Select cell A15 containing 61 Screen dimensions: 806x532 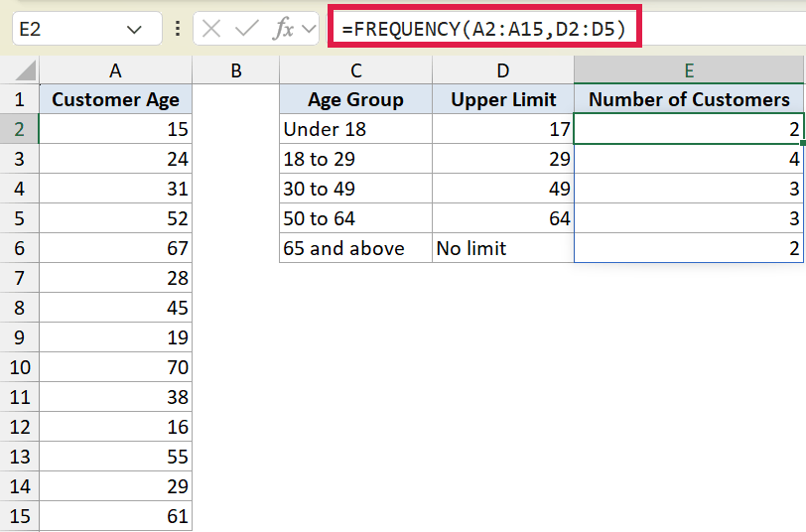116,516
